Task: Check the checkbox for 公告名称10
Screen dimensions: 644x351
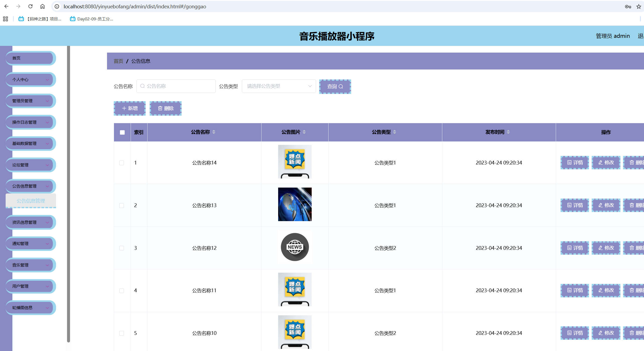Action: 122,333
